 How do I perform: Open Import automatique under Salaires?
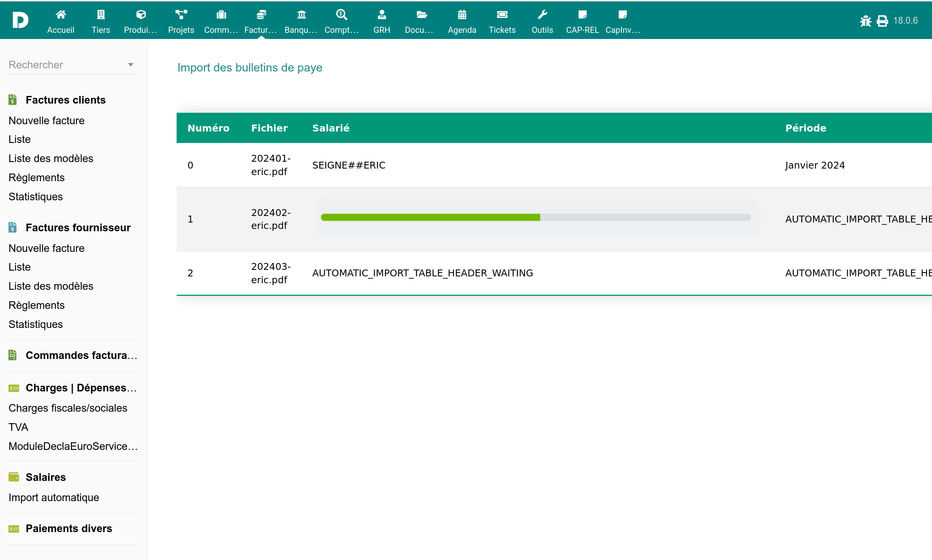[54, 497]
